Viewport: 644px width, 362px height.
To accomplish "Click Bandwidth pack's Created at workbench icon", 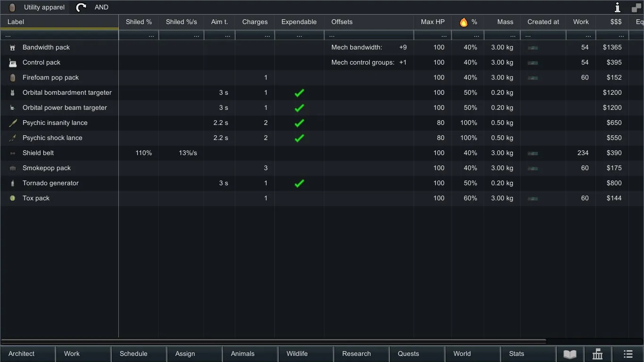I will point(533,48).
